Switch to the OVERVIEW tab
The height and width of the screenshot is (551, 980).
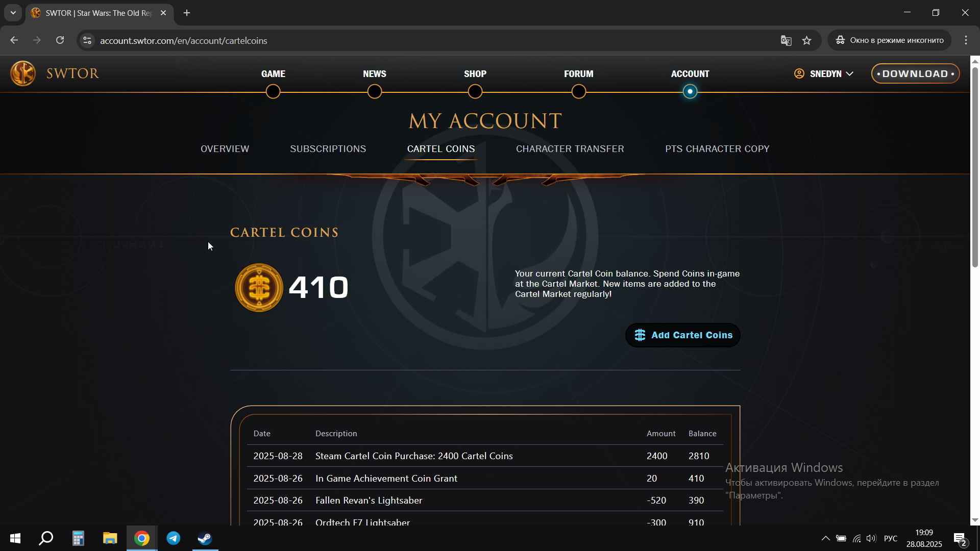(225, 149)
